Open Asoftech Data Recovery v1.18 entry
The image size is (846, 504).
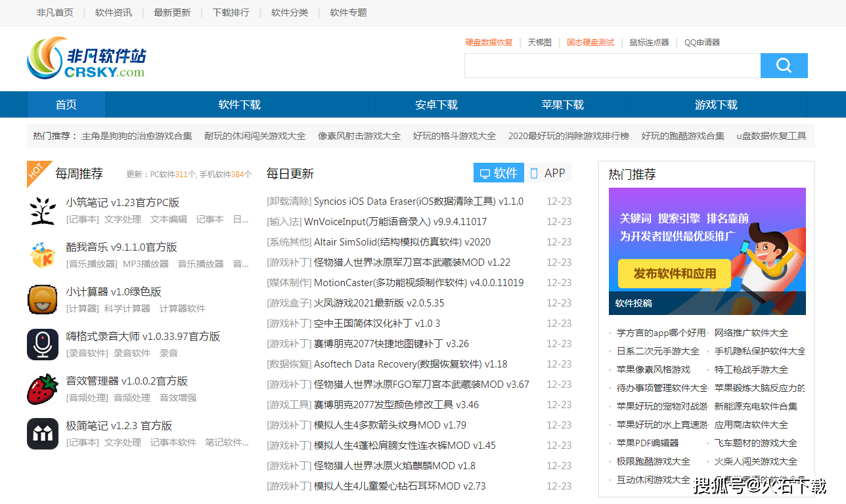pyautogui.click(x=411, y=364)
